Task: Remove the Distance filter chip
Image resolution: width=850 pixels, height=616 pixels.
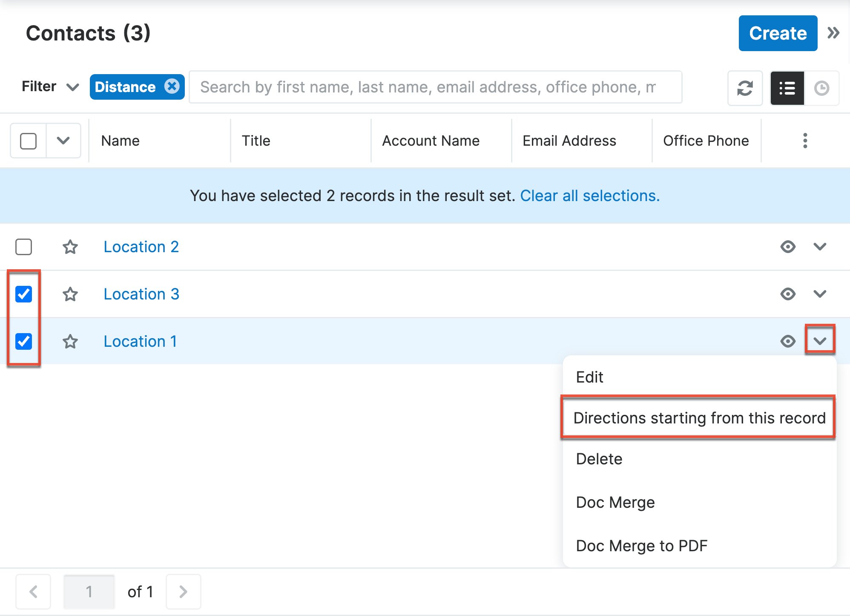Action: click(172, 86)
